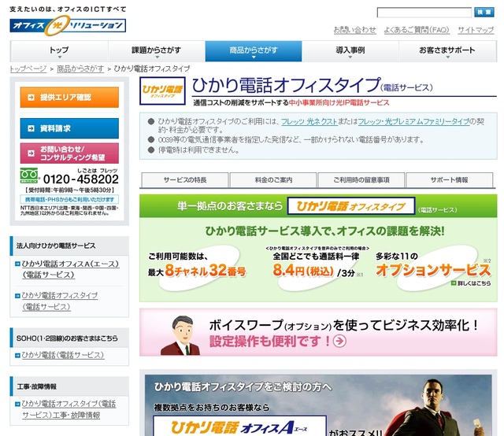504x436 pixels.
Task: Open the 導入事例 navigation menu
Action: point(350,50)
